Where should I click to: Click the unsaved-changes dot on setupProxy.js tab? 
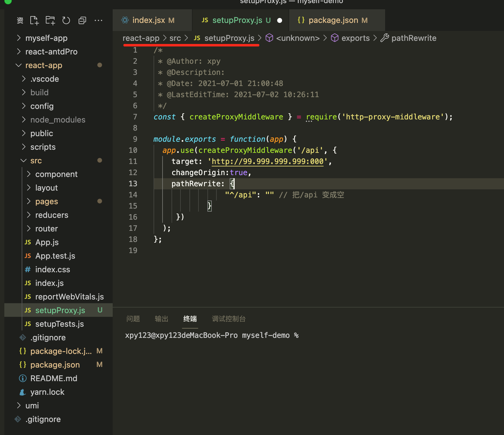click(x=280, y=20)
